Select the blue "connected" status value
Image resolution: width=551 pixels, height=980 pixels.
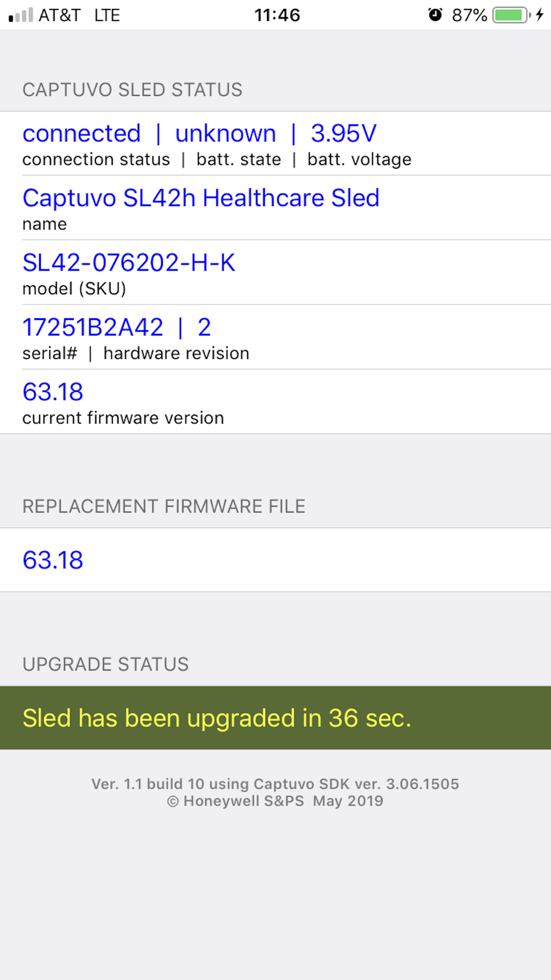tap(82, 133)
